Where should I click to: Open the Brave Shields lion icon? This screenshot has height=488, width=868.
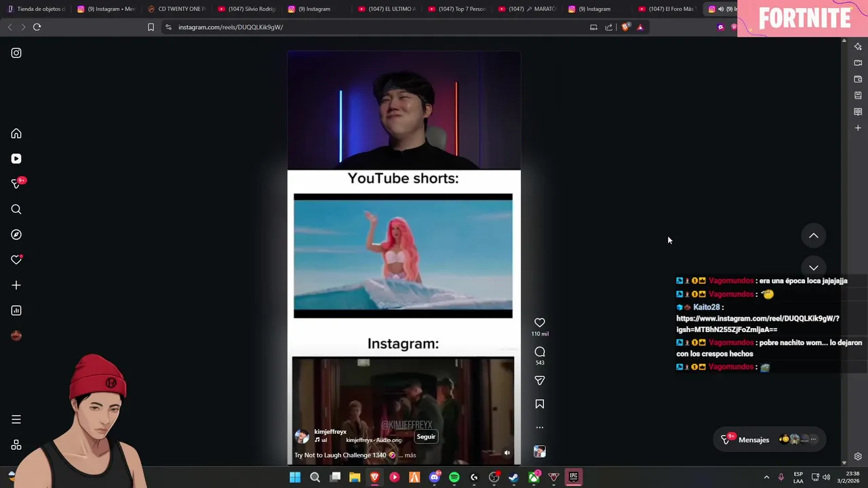pos(625,27)
